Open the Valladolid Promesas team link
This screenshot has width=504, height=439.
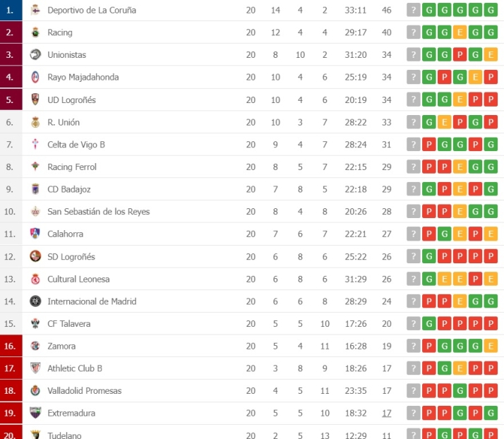click(x=84, y=391)
